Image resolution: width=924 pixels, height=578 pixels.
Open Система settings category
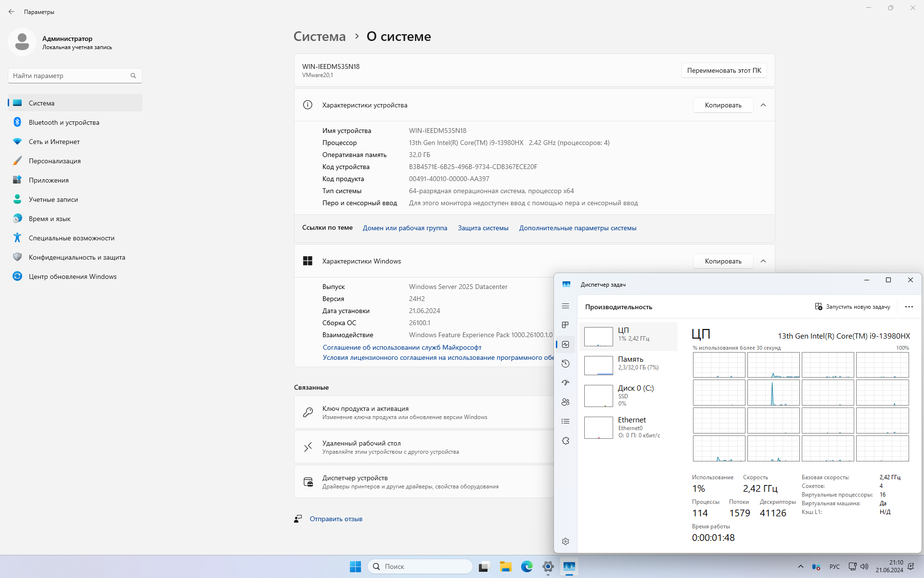tap(75, 103)
